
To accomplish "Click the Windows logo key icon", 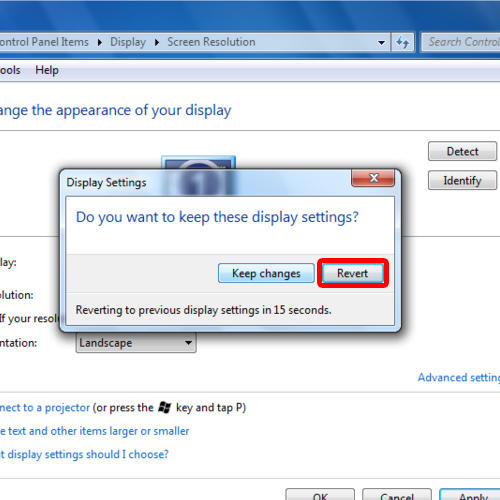I will pyautogui.click(x=164, y=407).
